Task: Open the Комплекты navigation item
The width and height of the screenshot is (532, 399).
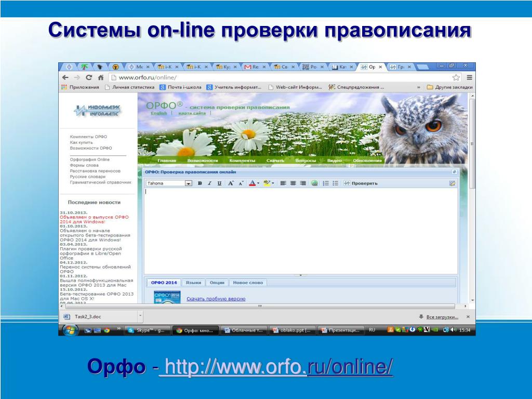Action: click(x=242, y=161)
